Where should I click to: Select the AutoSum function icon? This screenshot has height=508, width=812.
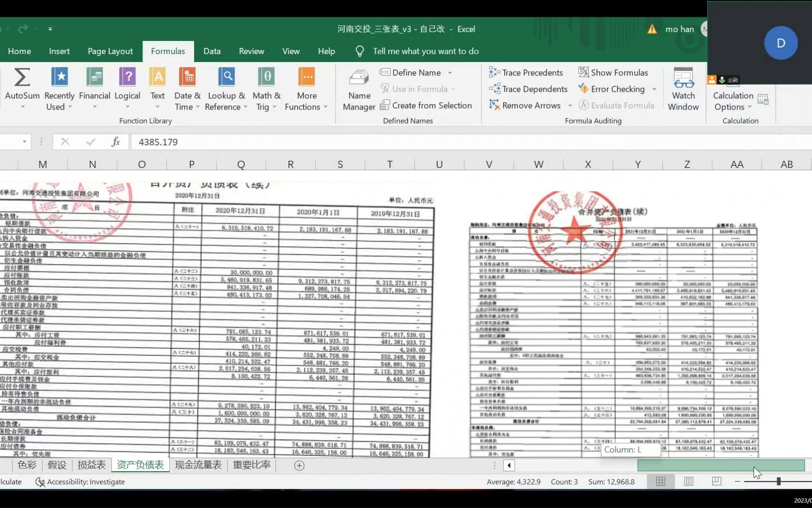[x=22, y=87]
